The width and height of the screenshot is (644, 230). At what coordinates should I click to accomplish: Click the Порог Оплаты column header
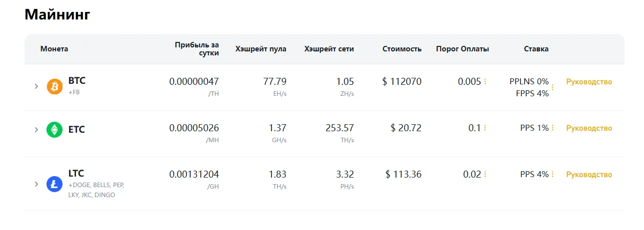point(462,49)
